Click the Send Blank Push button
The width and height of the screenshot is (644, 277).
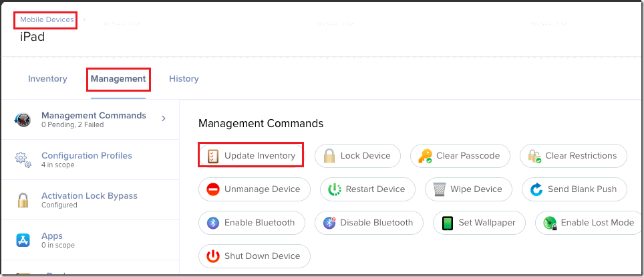pyautogui.click(x=575, y=189)
